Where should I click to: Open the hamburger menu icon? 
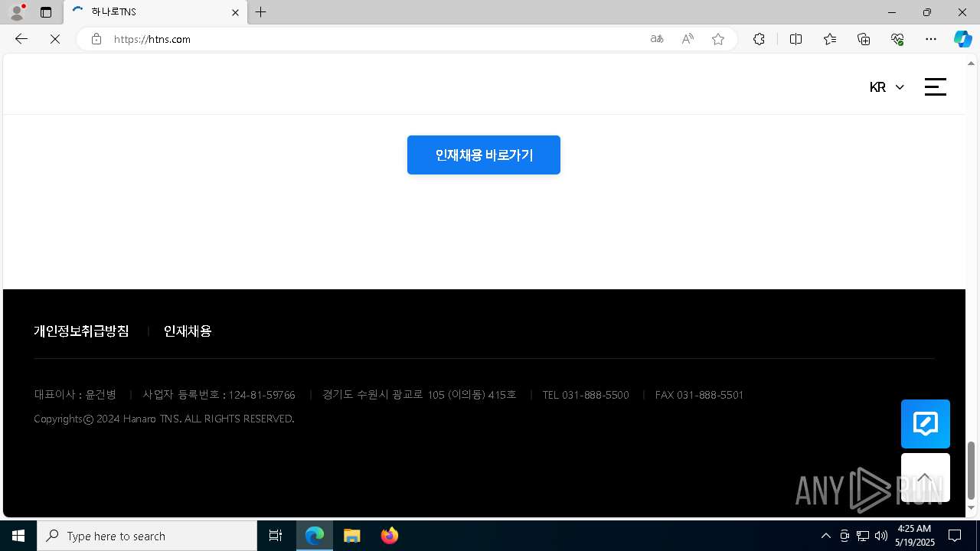tap(935, 86)
